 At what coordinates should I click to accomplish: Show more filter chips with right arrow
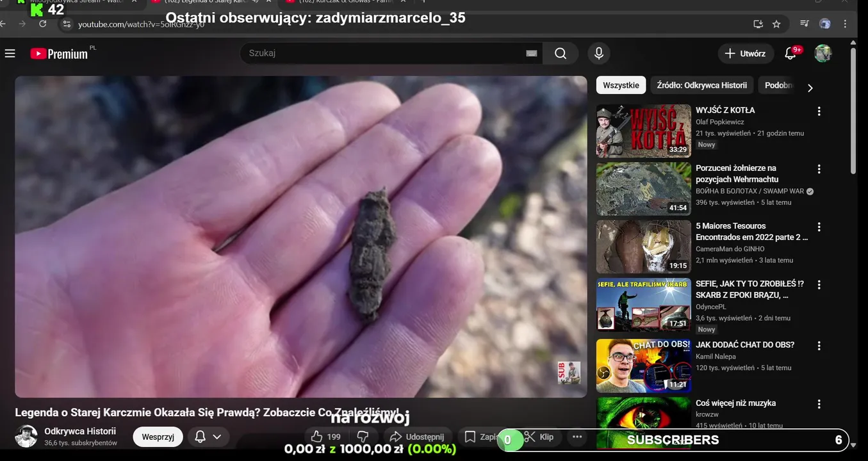pos(810,88)
